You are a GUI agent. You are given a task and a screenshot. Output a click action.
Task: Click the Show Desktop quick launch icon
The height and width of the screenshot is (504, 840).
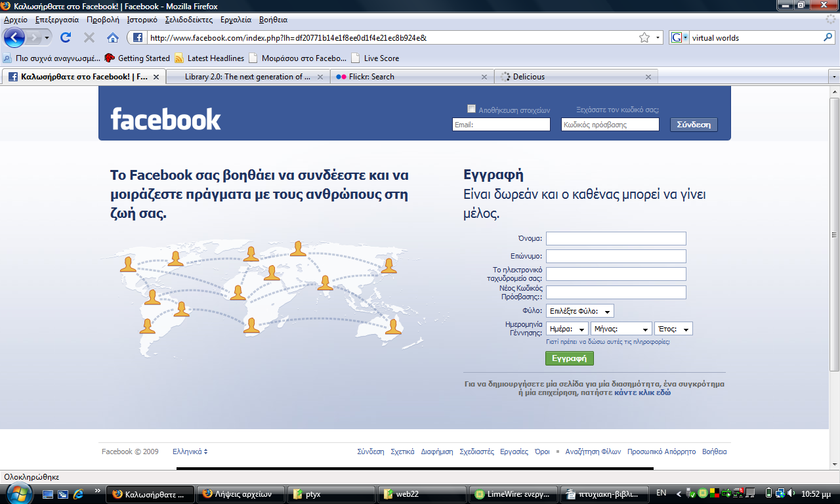(49, 493)
